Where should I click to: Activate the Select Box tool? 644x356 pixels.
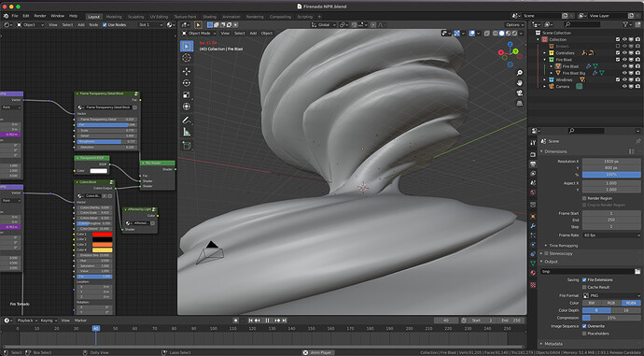pos(187,46)
